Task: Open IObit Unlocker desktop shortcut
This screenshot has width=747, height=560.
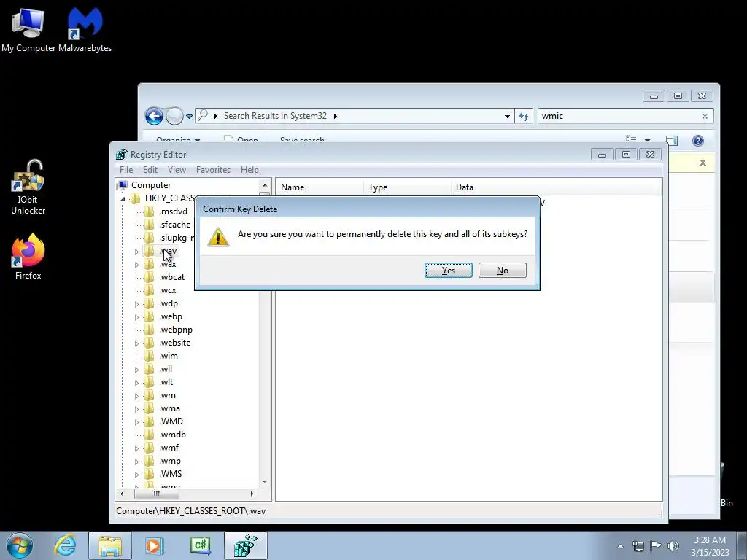Action: pyautogui.click(x=28, y=187)
